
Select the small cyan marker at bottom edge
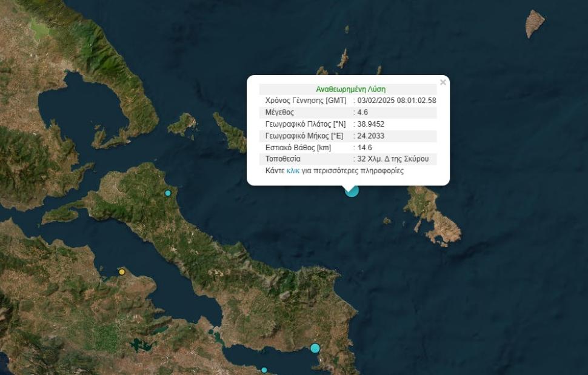264,370
